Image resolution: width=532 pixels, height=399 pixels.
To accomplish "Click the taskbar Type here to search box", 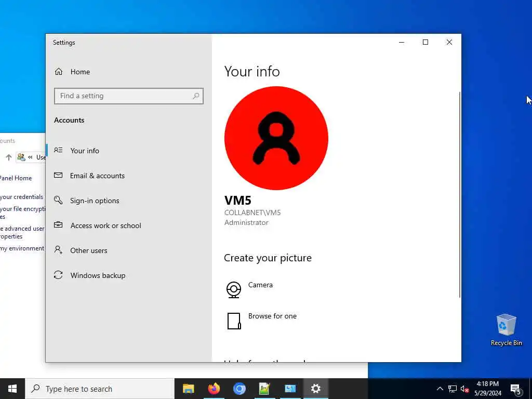I will [100, 389].
